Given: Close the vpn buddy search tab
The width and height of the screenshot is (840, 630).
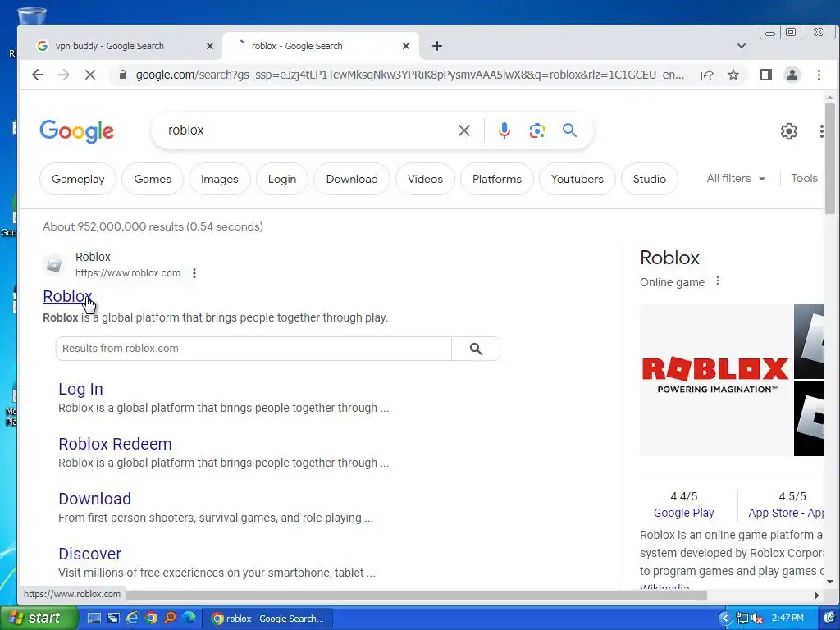Looking at the screenshot, I should pos(210,46).
